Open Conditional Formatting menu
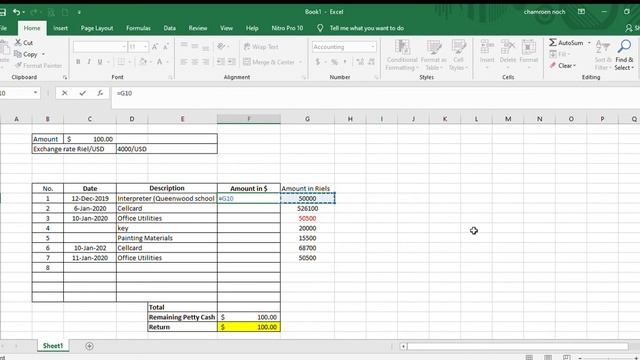640x360 pixels. point(402,55)
